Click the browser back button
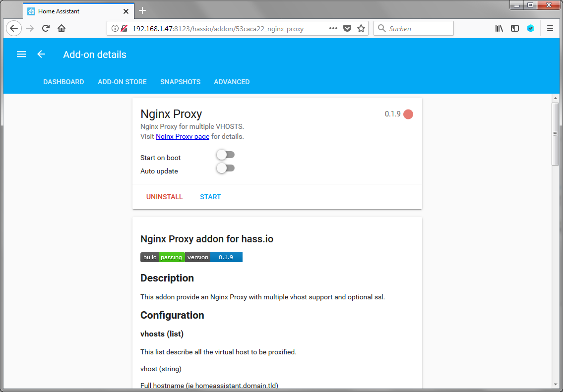Viewport: 563px width, 392px height. click(14, 28)
